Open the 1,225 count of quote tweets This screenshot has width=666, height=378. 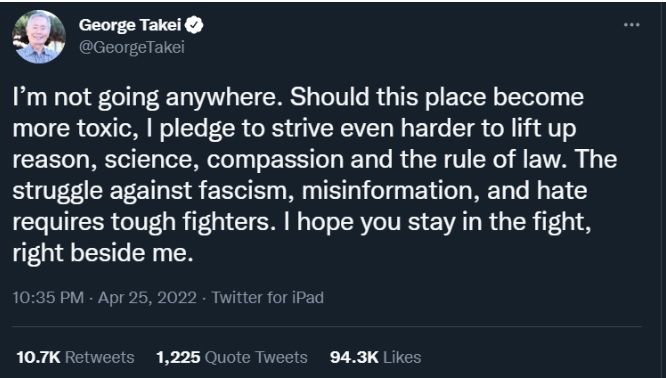coord(178,357)
